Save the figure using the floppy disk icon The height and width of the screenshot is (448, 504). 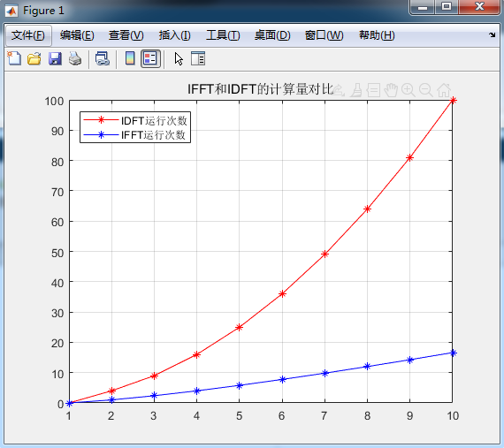55,59
